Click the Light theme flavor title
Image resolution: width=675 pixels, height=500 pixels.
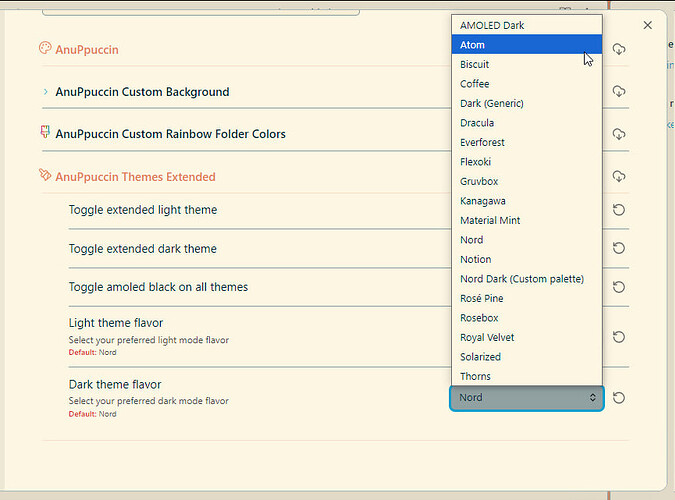[x=116, y=323]
